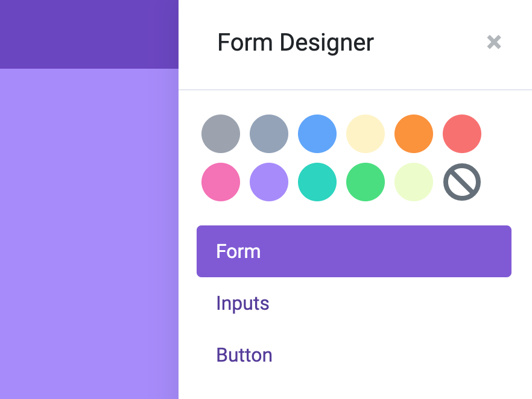Image resolution: width=532 pixels, height=399 pixels.
Task: Click the divider line below the header
Action: click(355, 90)
